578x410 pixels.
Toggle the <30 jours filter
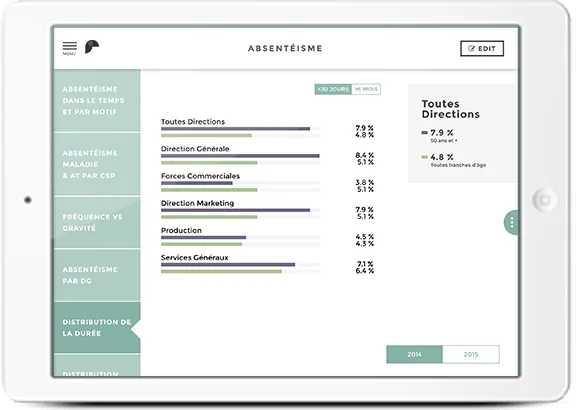coord(333,89)
